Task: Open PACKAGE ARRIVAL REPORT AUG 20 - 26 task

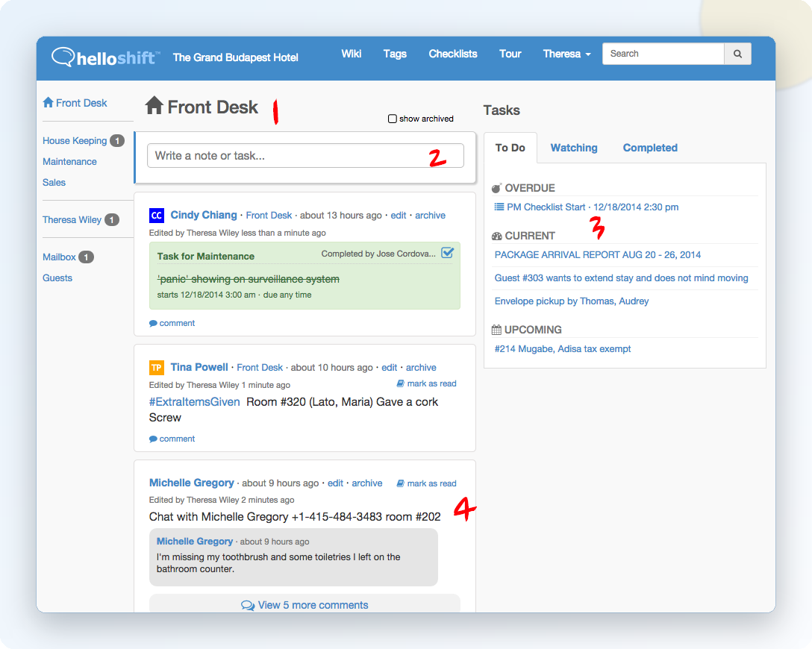Action: pyautogui.click(x=598, y=254)
